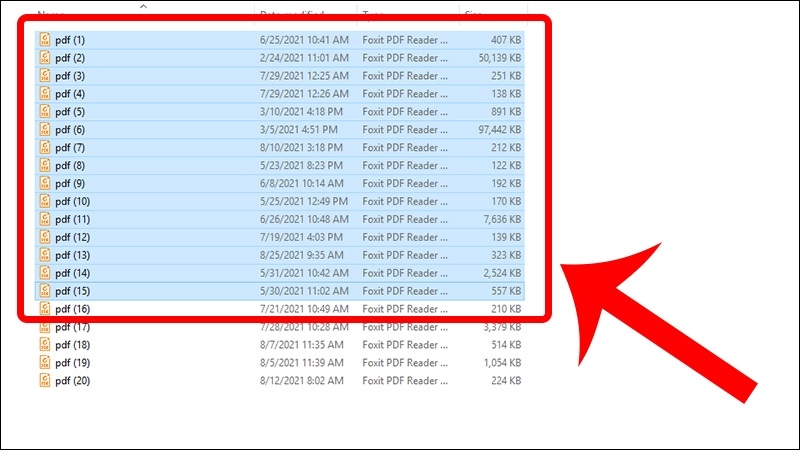Click date 8/12/2021 8:02 AM
The image size is (800, 450).
302,381
